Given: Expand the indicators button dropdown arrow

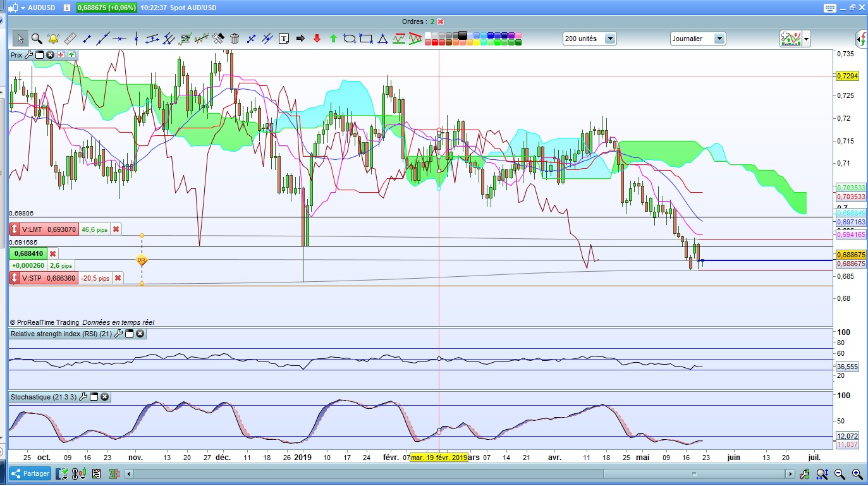Looking at the screenshot, I should pos(806,39).
